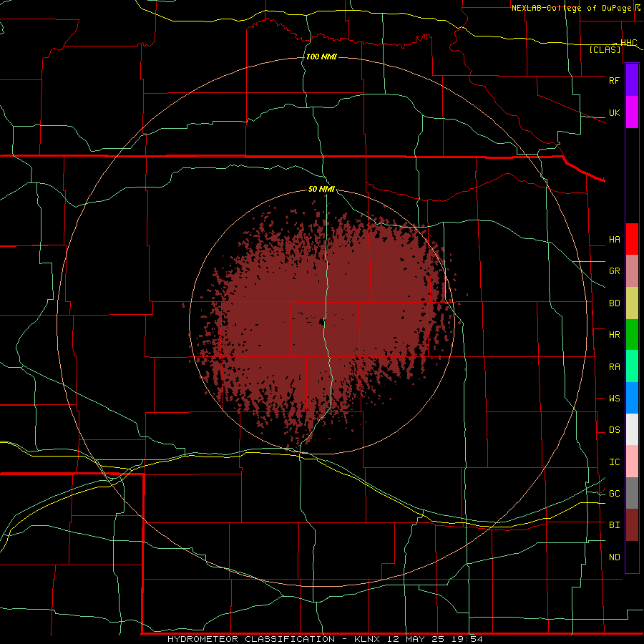Click the BI brown legend swatch
644x644 pixels.
pyautogui.click(x=632, y=525)
